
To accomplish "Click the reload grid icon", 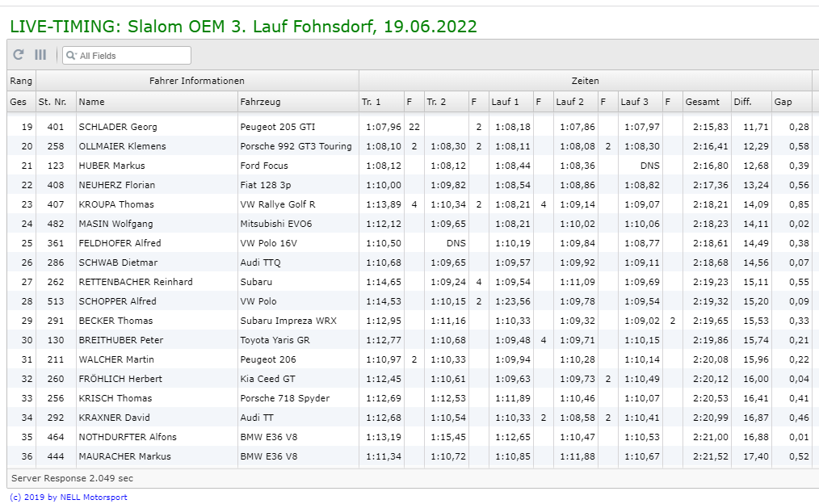I will pyautogui.click(x=19, y=55).
